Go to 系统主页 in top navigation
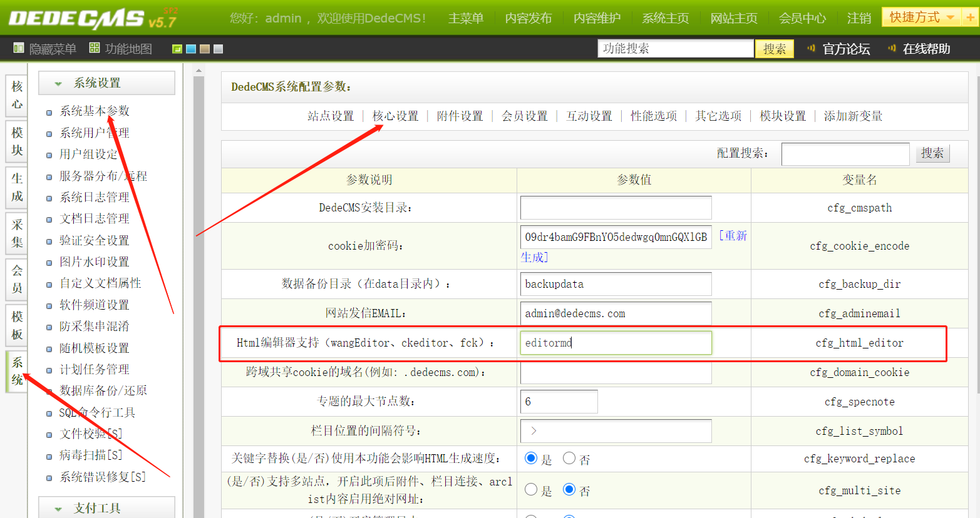This screenshot has width=980, height=518. (666, 18)
